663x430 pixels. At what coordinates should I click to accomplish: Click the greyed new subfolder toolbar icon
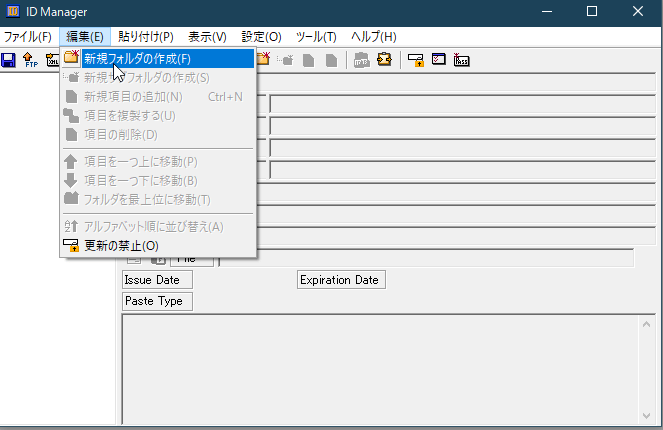point(286,60)
